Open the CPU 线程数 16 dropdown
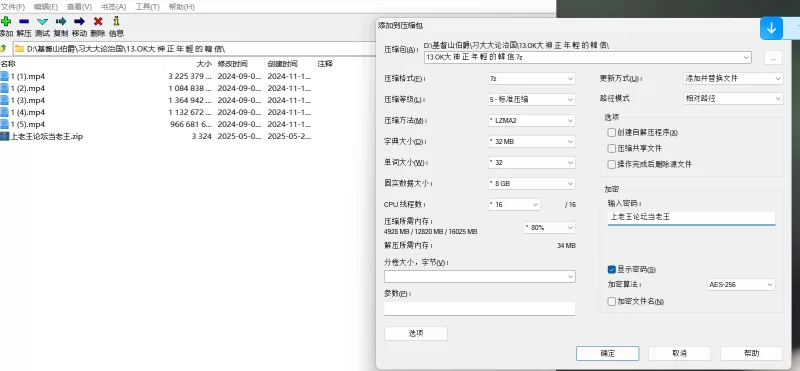This screenshot has width=800, height=371. tap(514, 204)
